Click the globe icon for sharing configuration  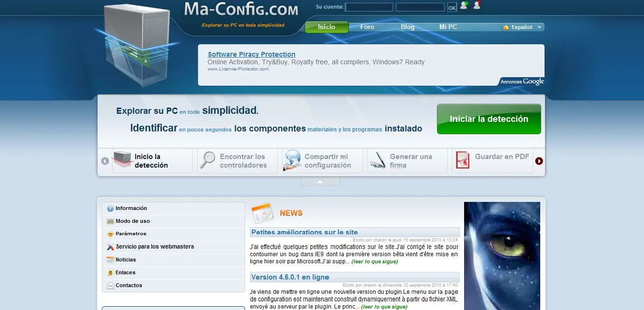[x=292, y=160]
